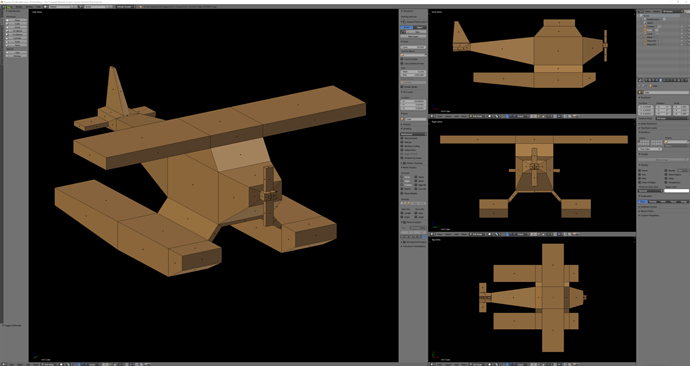The image size is (690, 366).
Task: Open the Render menu in top bar
Action: tap(19, 7)
